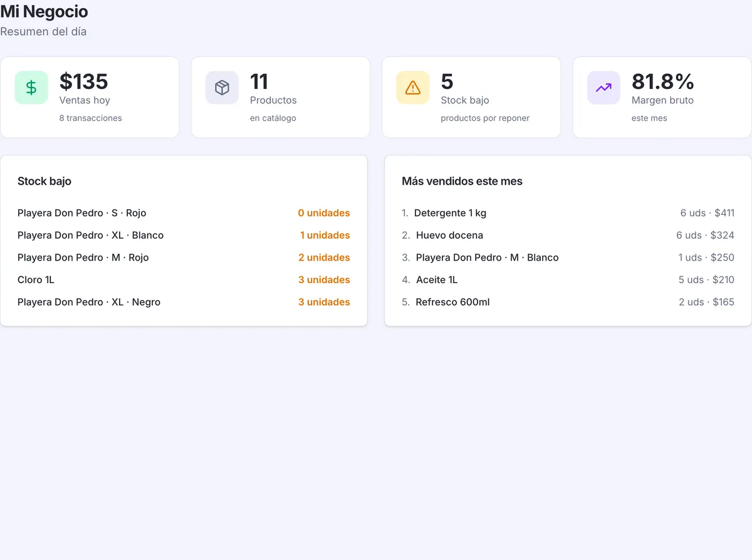The image size is (752, 560).
Task: Click the purple trending-up Margen bruto icon
Action: (x=603, y=88)
